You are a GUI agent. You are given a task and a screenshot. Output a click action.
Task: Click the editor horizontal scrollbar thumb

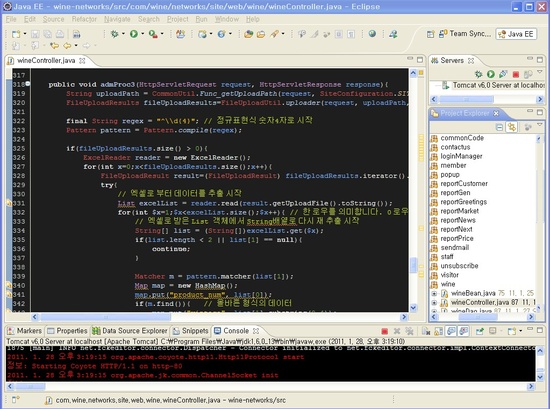[106, 317]
